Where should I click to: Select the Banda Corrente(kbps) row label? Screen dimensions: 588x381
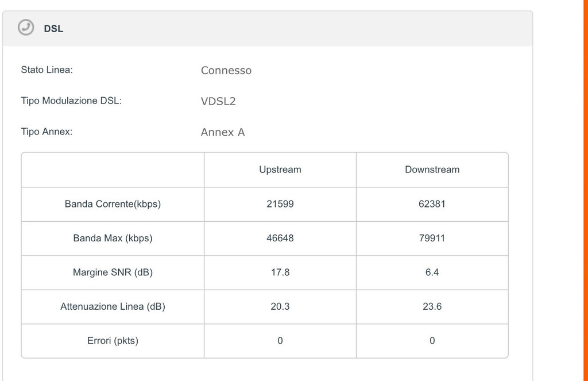coord(113,204)
